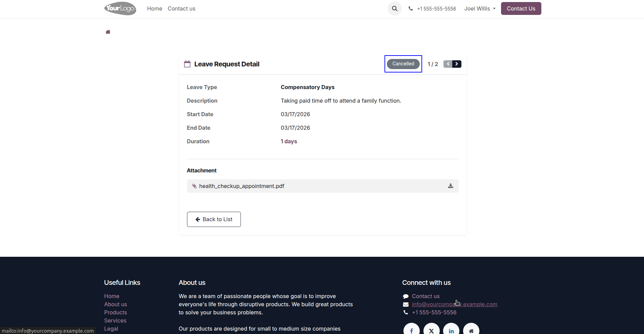Go to previous leave request arrow

448,64
